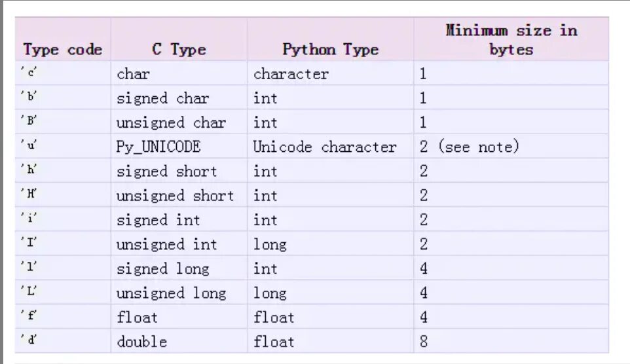Click the 'Python Type' header cell
The height and width of the screenshot is (364, 630).
click(x=330, y=39)
